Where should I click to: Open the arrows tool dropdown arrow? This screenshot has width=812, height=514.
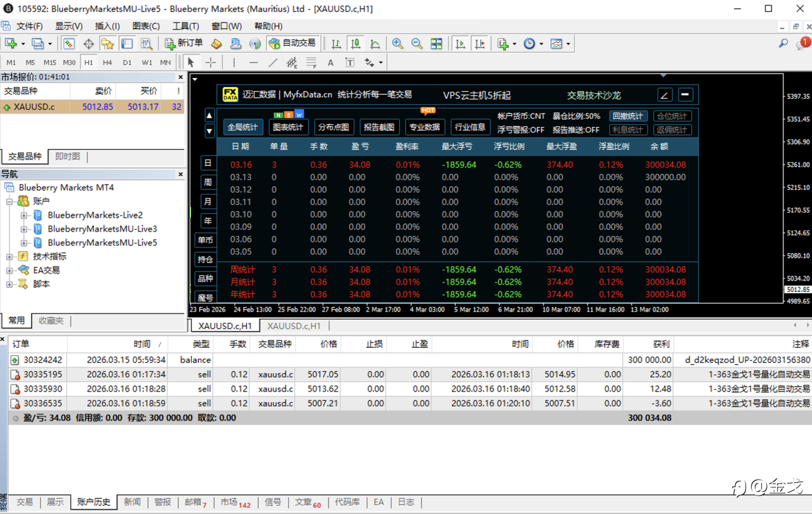point(381,62)
